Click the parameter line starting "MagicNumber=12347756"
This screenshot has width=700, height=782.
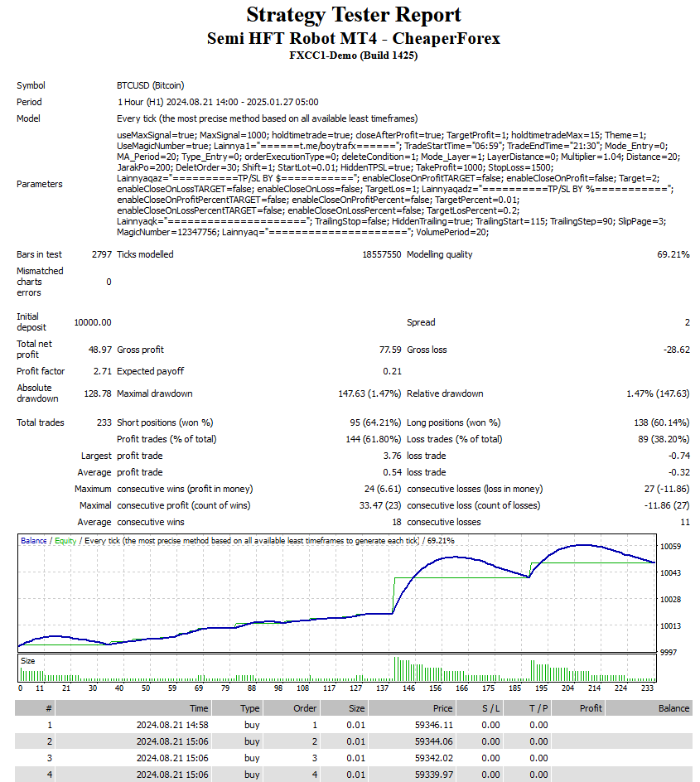[x=302, y=233]
